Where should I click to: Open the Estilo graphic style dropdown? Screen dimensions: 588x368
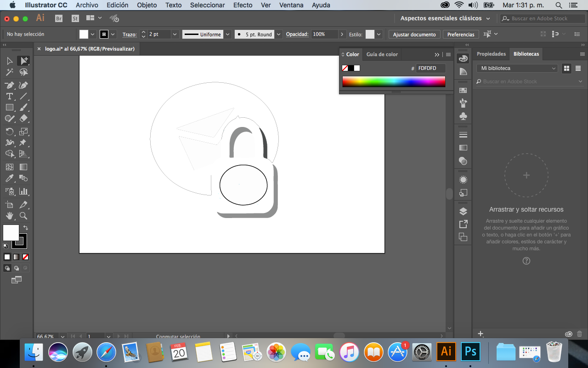(379, 34)
